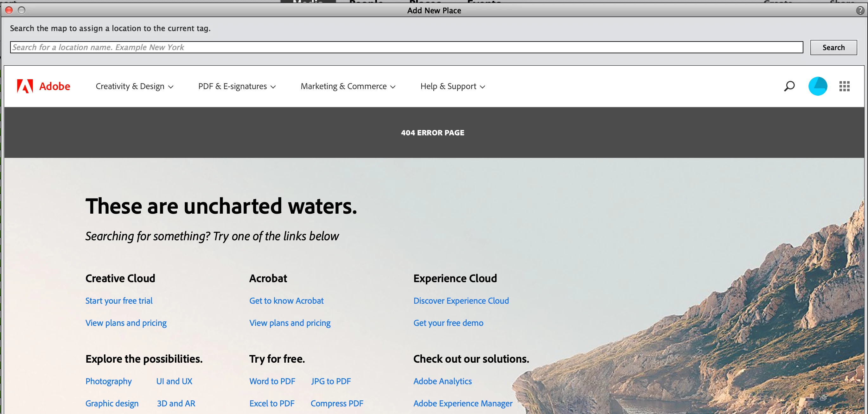
Task: Click the Compress PDF link
Action: [337, 404]
